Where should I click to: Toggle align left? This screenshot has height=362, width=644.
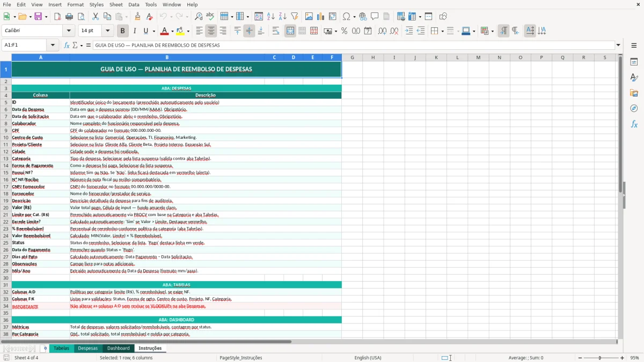tap(199, 31)
